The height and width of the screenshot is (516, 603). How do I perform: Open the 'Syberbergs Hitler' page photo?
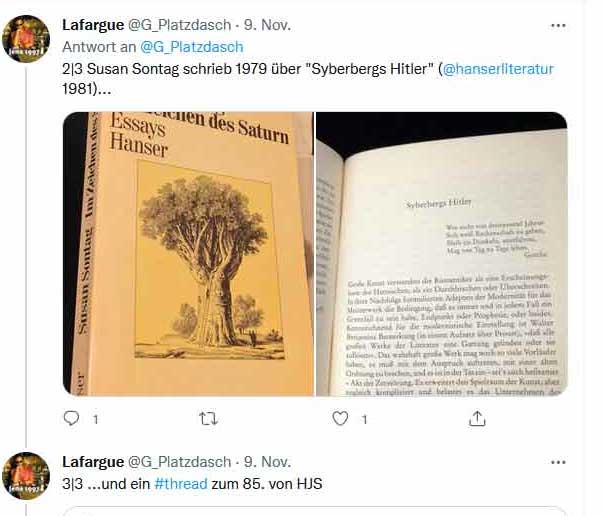(441, 254)
